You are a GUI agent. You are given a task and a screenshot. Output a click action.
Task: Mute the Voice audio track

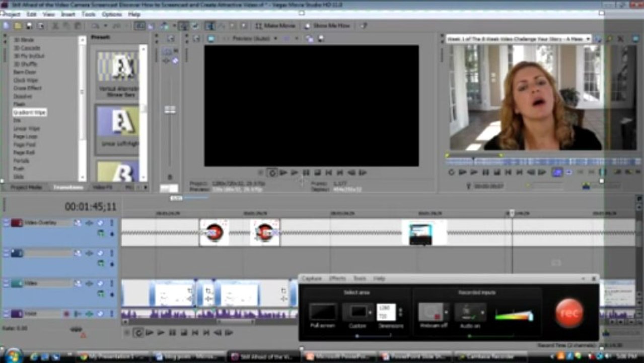tap(100, 314)
